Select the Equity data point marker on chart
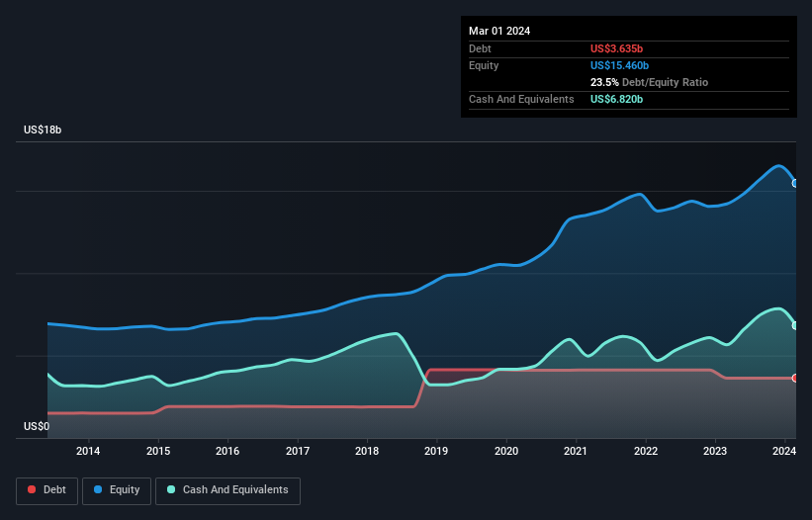This screenshot has height=520, width=812. pyautogui.click(x=795, y=183)
